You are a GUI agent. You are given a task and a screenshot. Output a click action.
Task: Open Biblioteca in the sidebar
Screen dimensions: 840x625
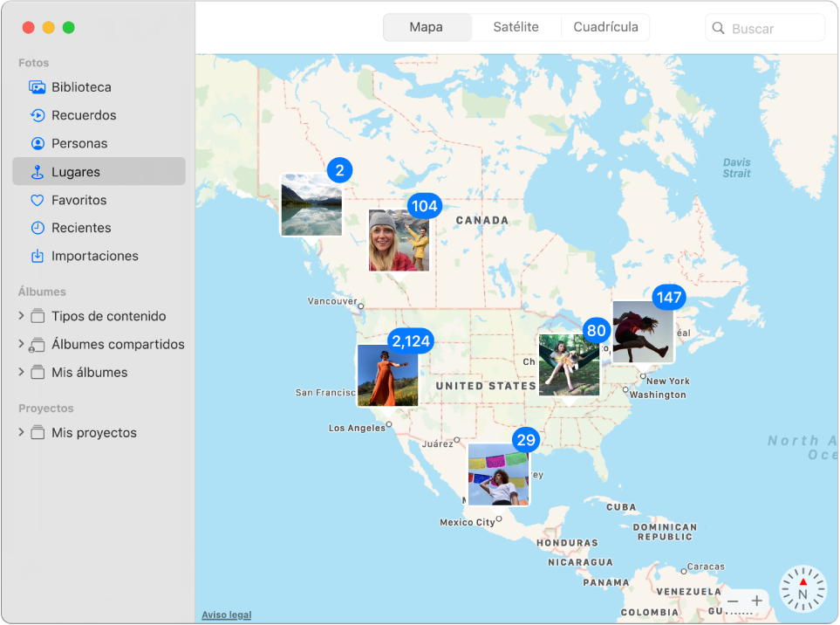click(82, 86)
